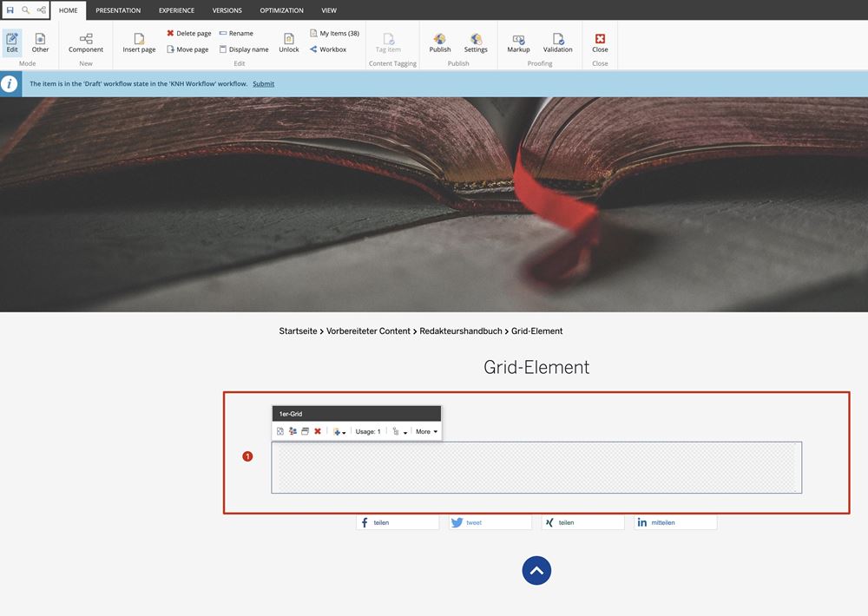Open the navigation tree icon in top bar
Viewport: 868px width, 616px height.
(x=41, y=10)
